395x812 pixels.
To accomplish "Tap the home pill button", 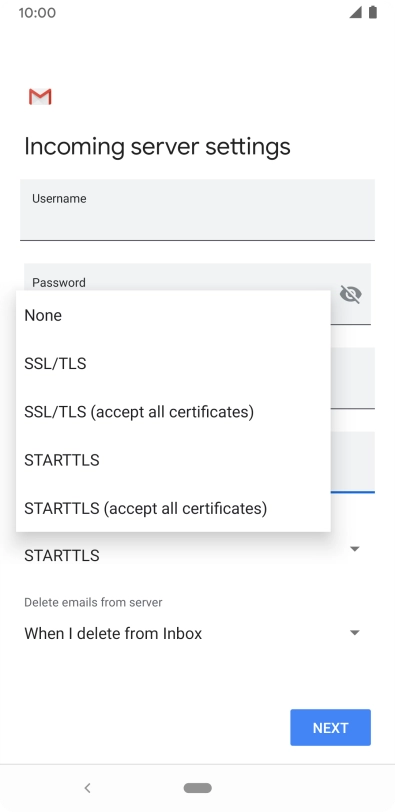I will click(x=197, y=788).
